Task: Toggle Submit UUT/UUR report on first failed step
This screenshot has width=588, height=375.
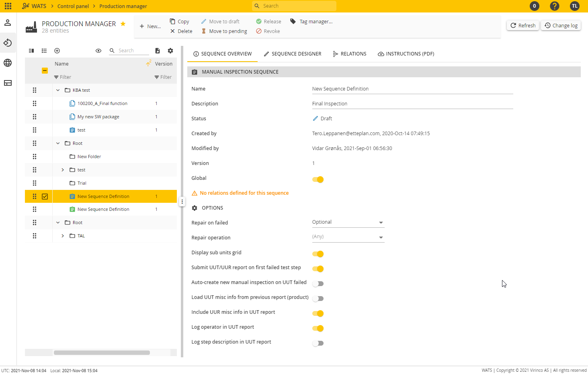Action: [318, 269]
